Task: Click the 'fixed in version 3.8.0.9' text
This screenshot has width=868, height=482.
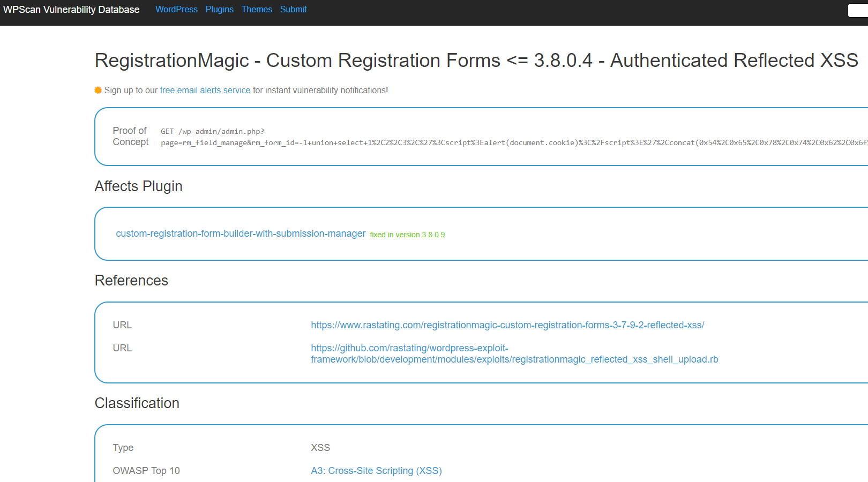Action: 407,235
